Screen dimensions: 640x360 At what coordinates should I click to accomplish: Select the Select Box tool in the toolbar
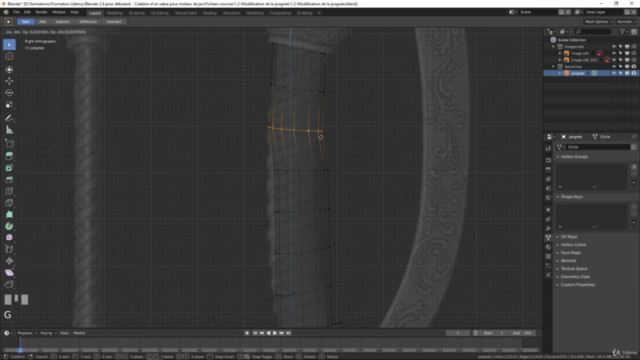click(9, 44)
